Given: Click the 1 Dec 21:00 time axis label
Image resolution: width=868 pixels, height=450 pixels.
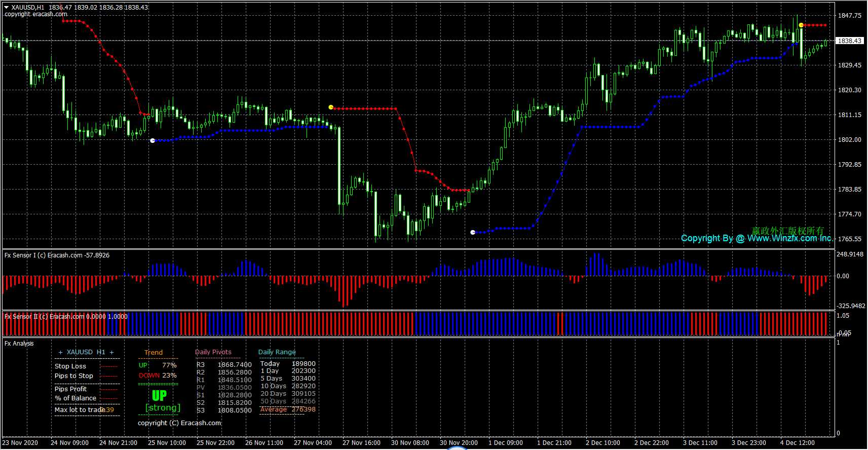Looking at the screenshot, I should 554,442.
